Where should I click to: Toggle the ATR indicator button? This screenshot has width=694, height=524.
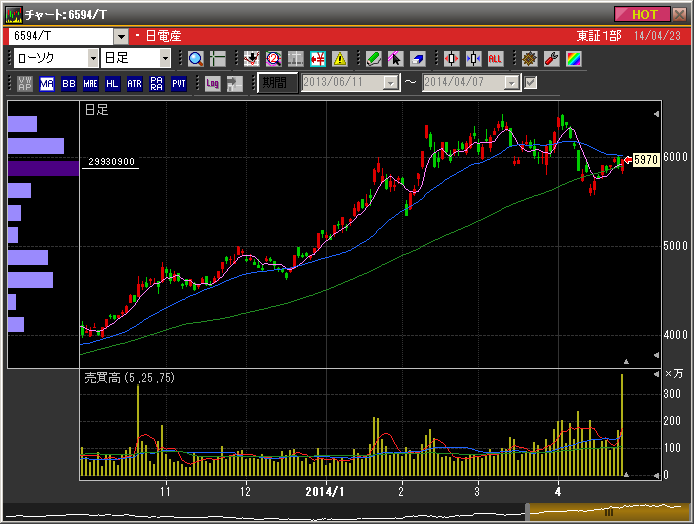134,83
